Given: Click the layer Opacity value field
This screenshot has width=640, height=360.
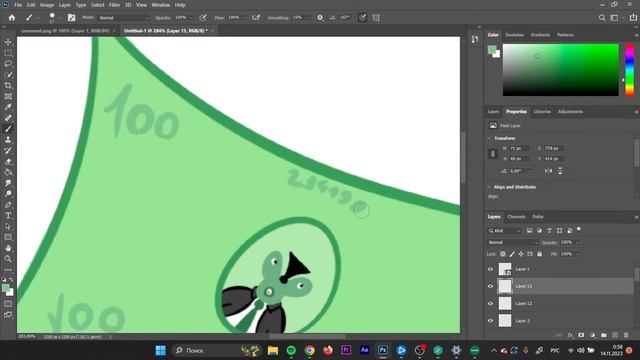Looking at the screenshot, I should tap(567, 242).
